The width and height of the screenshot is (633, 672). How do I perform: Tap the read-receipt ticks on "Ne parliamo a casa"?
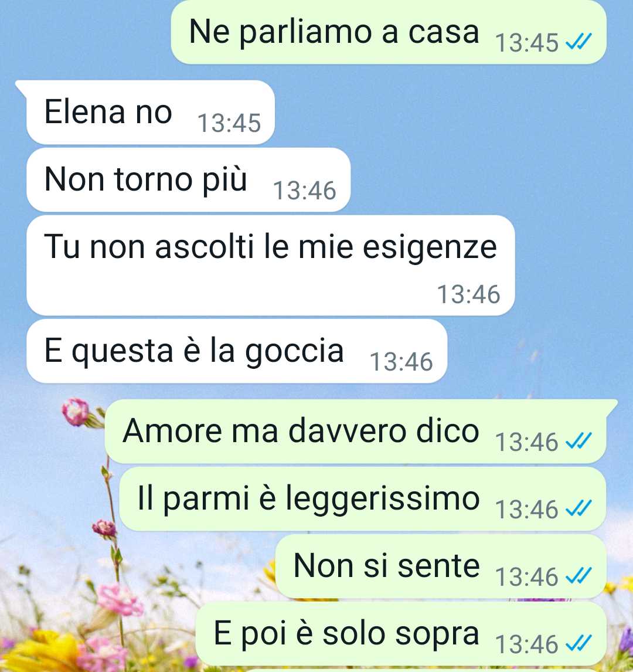(x=578, y=42)
